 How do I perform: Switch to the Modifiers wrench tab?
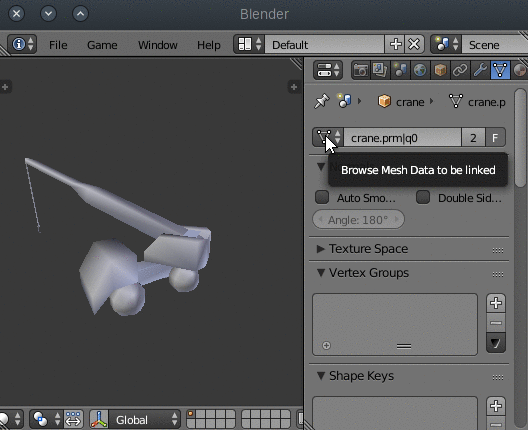[480, 70]
